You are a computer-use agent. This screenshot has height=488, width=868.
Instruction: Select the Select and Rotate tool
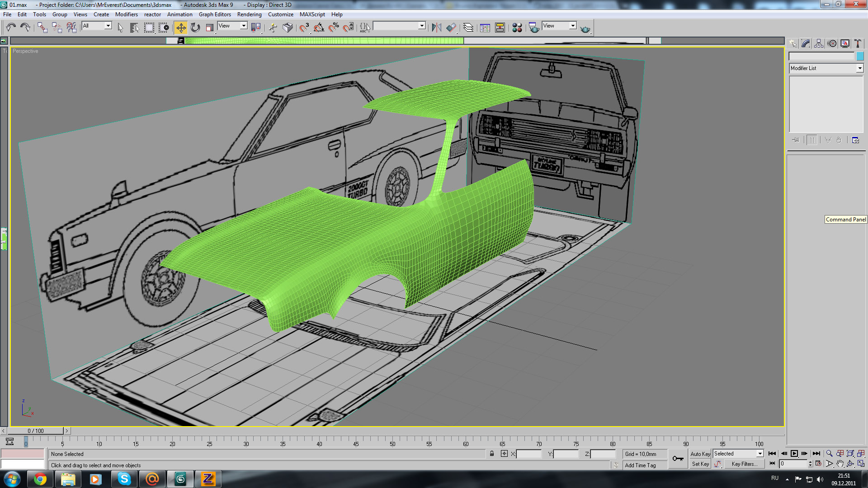point(195,28)
